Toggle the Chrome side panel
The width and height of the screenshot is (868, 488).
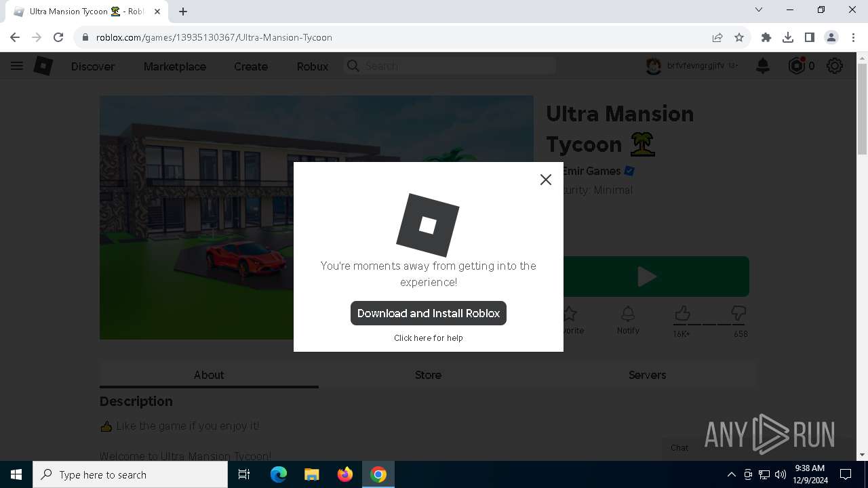810,37
